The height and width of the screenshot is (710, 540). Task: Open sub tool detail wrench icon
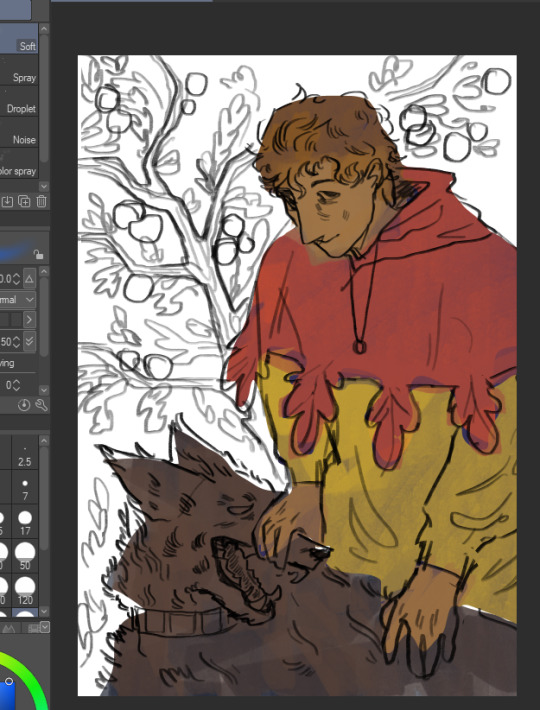(x=41, y=405)
